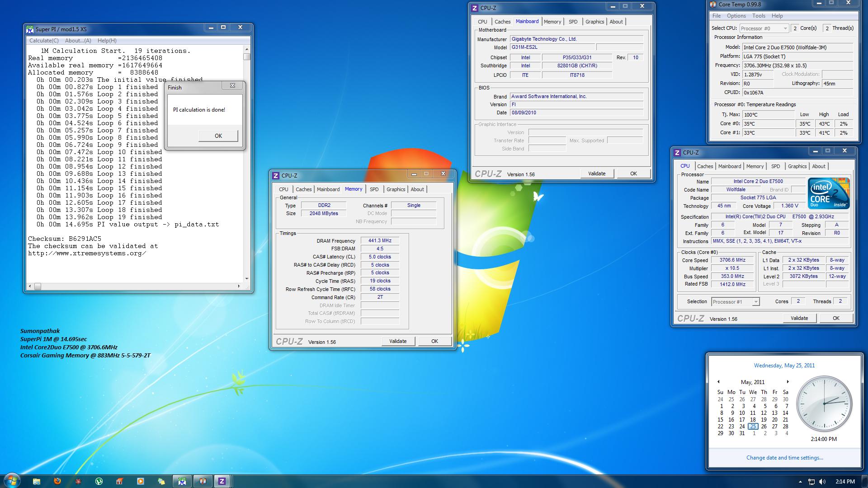Select day 26 in the May calendar
868x488 pixels.
[x=764, y=426]
